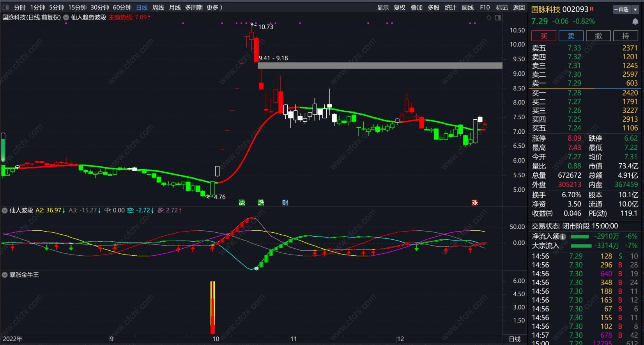Click the 净流入额 green flow bar
Screen dimensions: 644x345
[579, 237]
